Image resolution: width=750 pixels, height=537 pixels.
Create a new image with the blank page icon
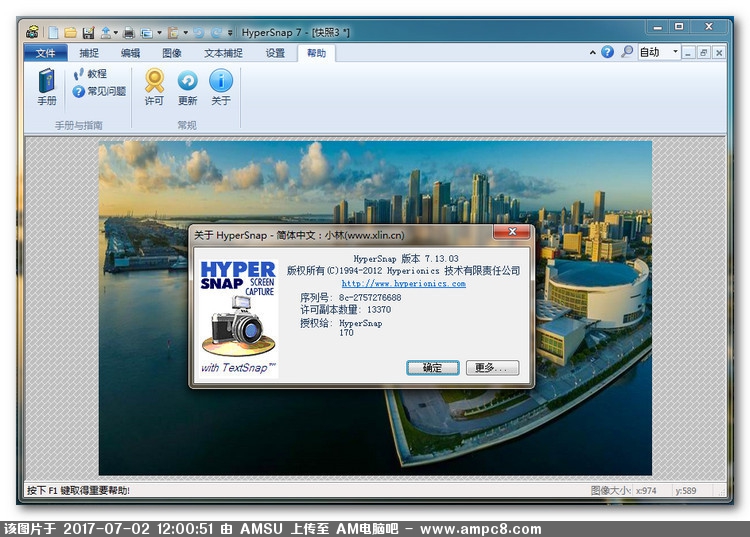tap(53, 33)
